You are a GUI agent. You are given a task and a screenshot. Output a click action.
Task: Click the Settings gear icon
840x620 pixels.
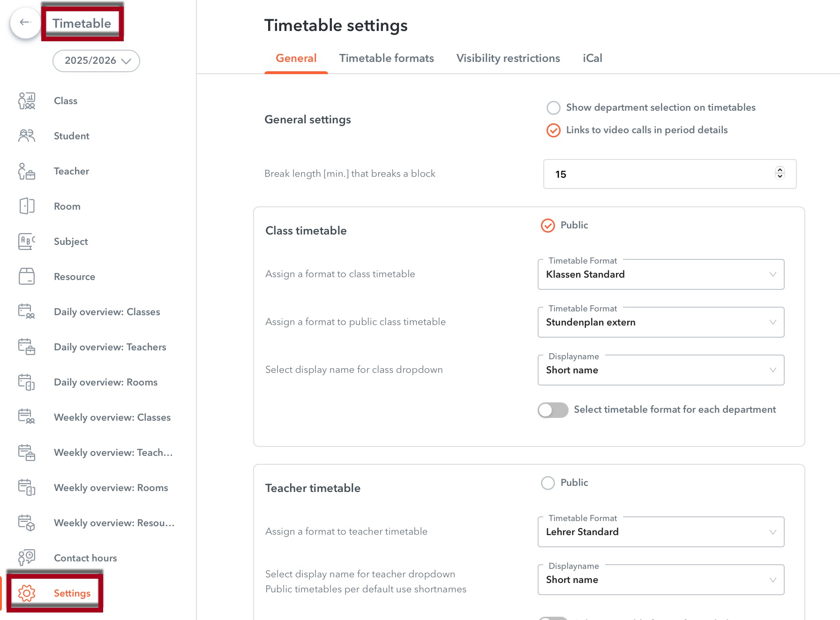coord(27,593)
